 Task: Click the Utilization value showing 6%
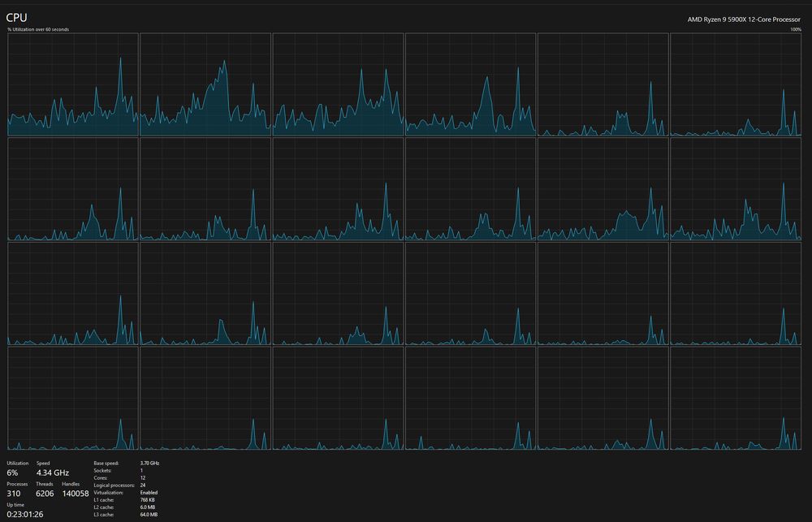[13, 472]
